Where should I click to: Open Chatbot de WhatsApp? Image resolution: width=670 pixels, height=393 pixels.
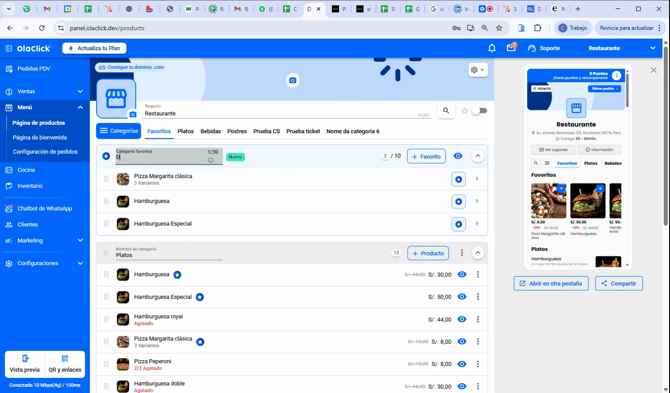pos(44,209)
